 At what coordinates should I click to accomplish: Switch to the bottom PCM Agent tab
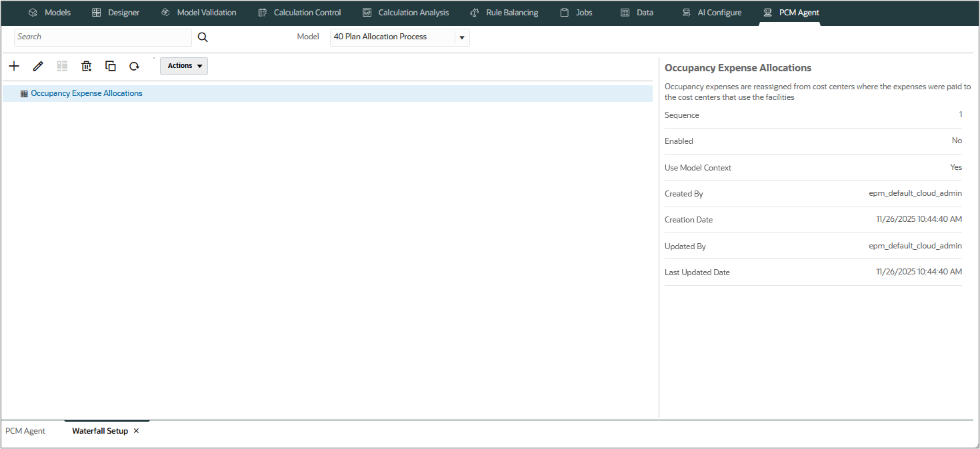coord(25,431)
